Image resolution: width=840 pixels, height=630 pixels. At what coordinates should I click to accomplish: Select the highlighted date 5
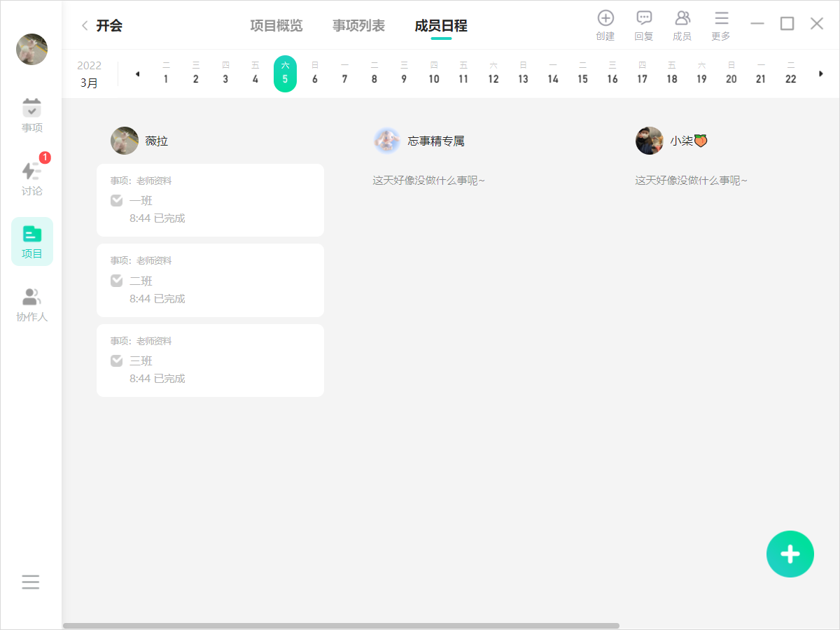click(x=285, y=73)
